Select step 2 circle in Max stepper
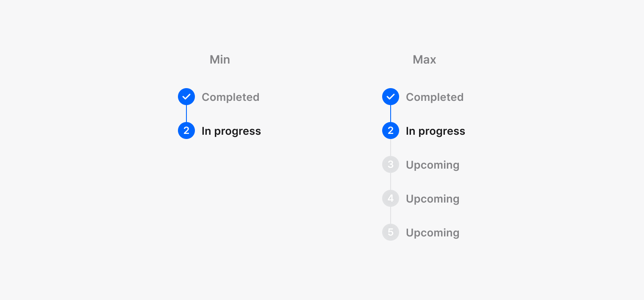This screenshot has height=300, width=644. pyautogui.click(x=391, y=131)
